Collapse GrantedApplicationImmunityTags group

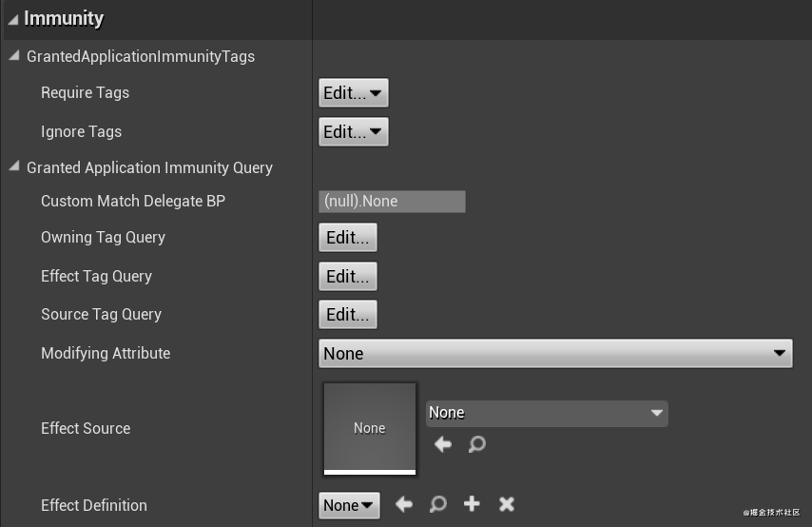coord(14,55)
